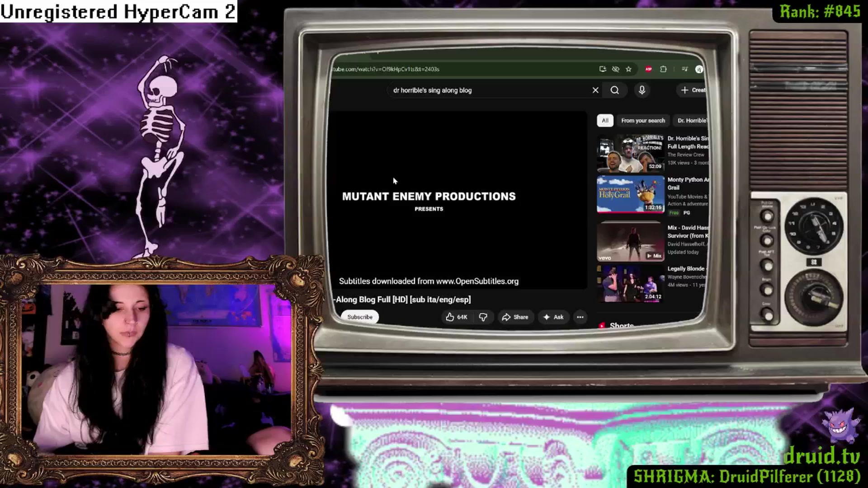Select the Dr. Horrible filter chip
Image resolution: width=868 pixels, height=488 pixels.
point(691,120)
